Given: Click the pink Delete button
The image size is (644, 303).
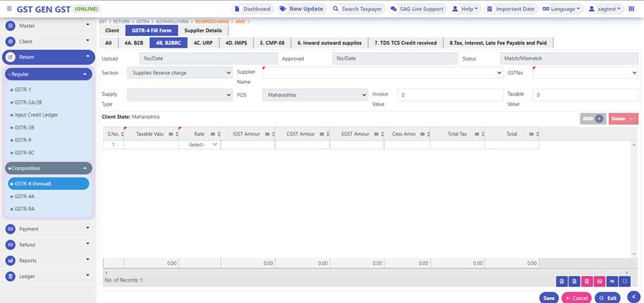Looking at the screenshot, I should tap(623, 119).
